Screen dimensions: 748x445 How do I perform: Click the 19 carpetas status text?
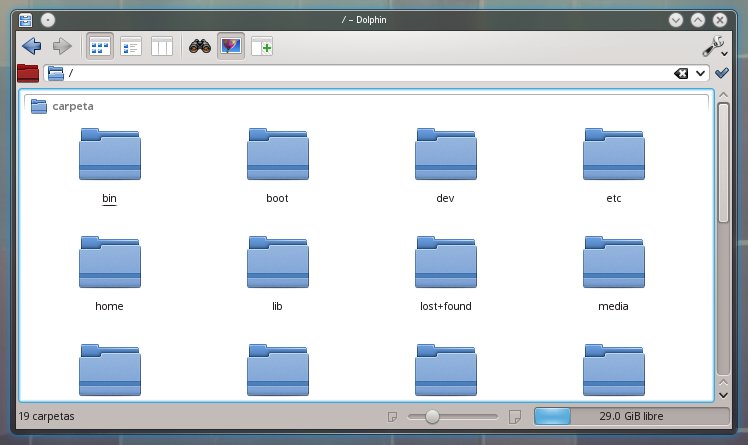tap(46, 416)
